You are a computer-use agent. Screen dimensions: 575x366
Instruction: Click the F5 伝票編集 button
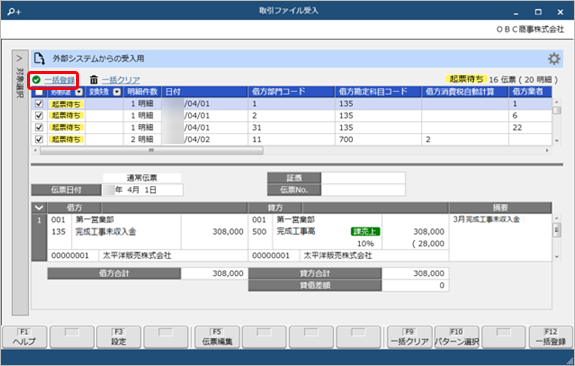click(x=217, y=337)
